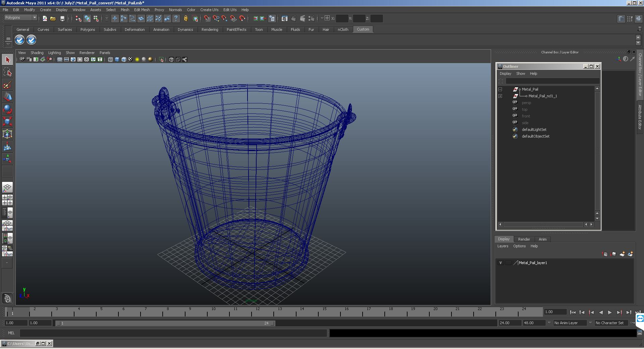
Task: Toggle wireframe shading cube in viewport toolbar
Action: 110,59
